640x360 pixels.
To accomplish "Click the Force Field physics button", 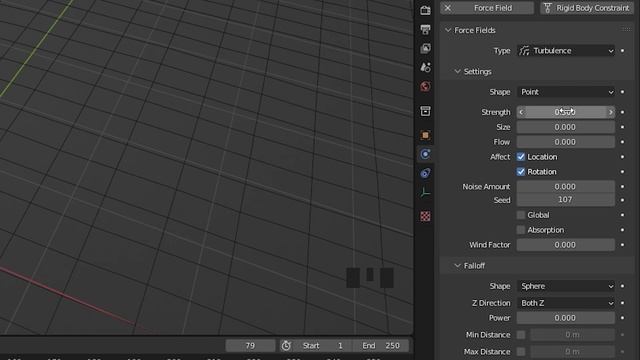I will click(487, 8).
